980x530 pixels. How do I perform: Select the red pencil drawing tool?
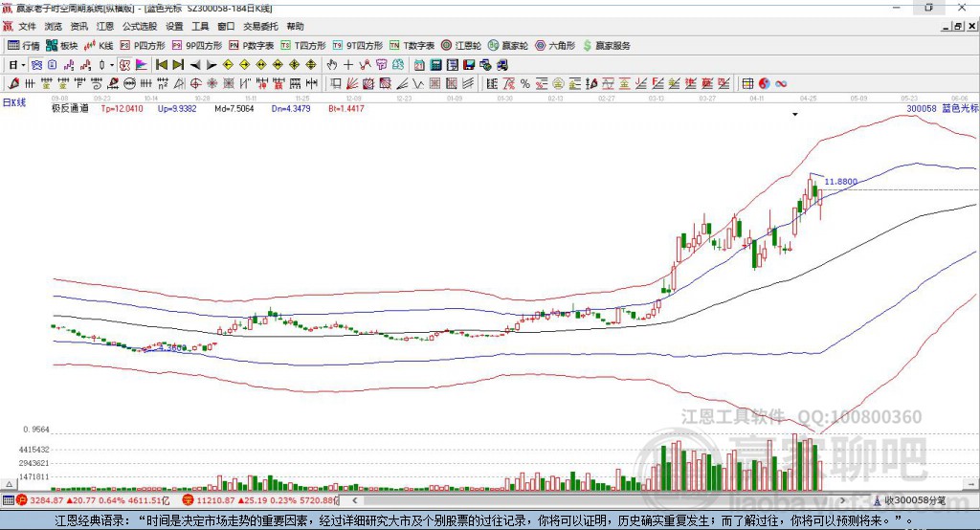click(13, 83)
